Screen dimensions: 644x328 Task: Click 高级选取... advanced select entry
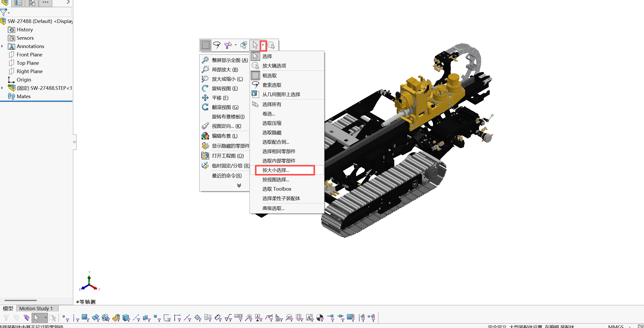273,208
